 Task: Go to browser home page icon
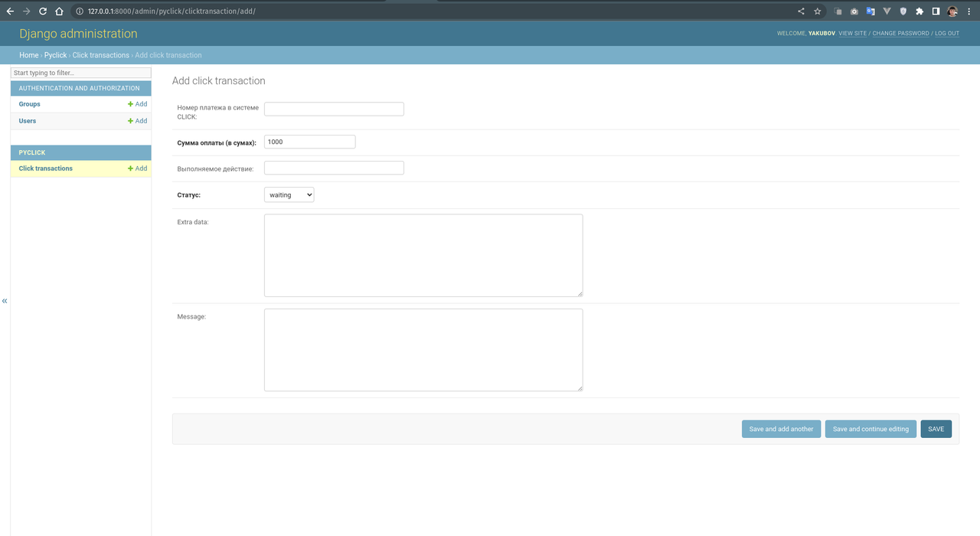(x=59, y=11)
